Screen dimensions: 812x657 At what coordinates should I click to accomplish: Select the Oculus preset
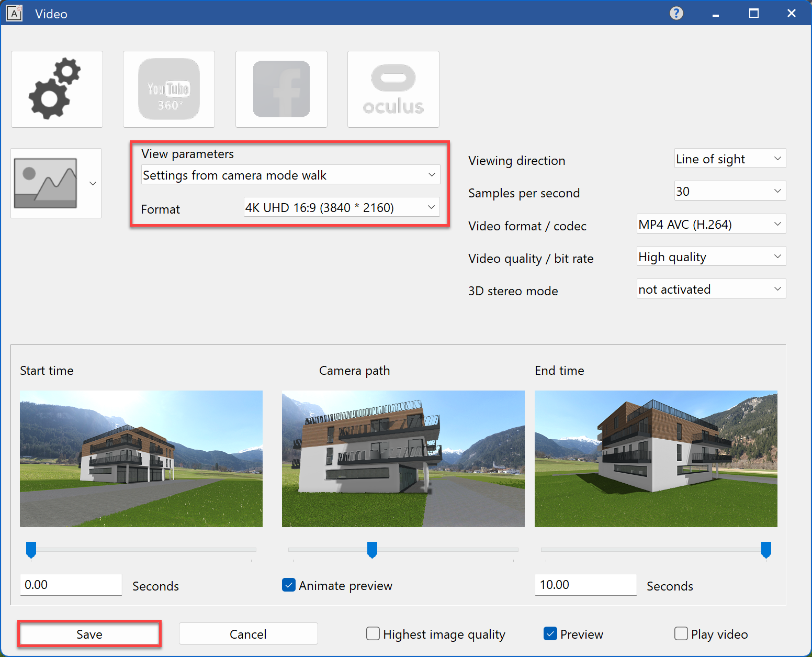tap(393, 89)
